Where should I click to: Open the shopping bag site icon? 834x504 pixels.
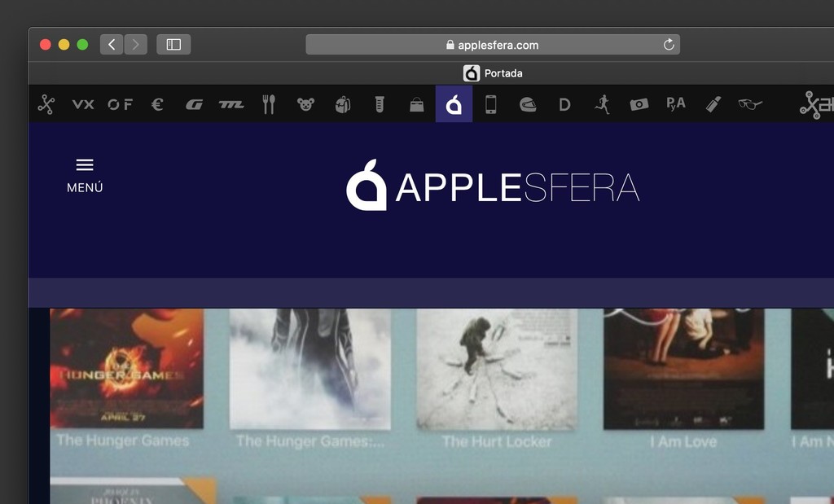(x=417, y=104)
